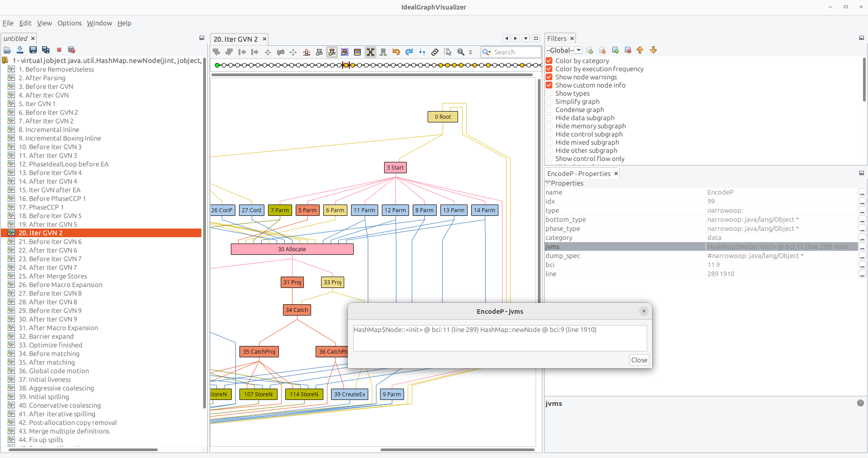The image size is (868, 458).
Task: Uncheck the Color by category filter
Action: [x=549, y=61]
